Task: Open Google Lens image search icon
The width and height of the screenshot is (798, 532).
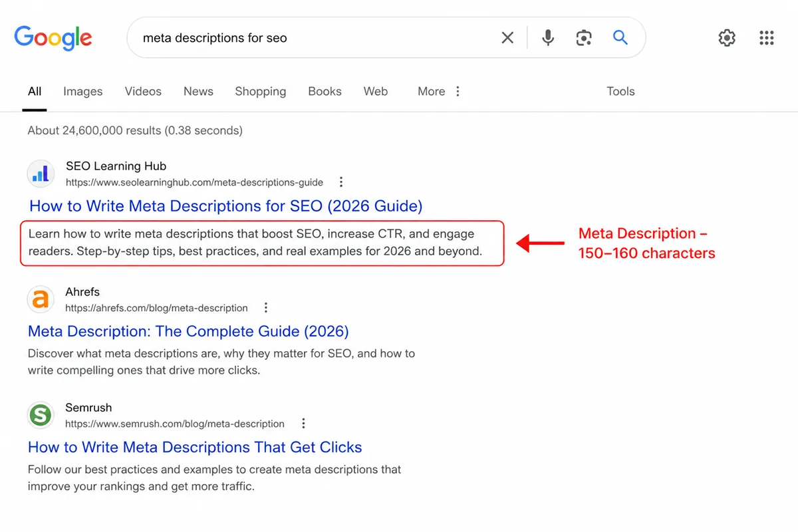Action: 584,38
